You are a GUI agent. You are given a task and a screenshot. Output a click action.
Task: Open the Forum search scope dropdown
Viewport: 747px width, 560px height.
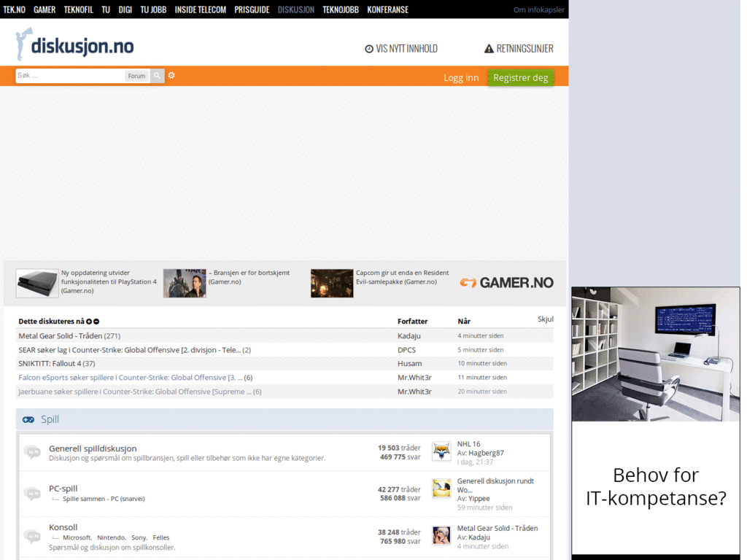click(x=136, y=75)
